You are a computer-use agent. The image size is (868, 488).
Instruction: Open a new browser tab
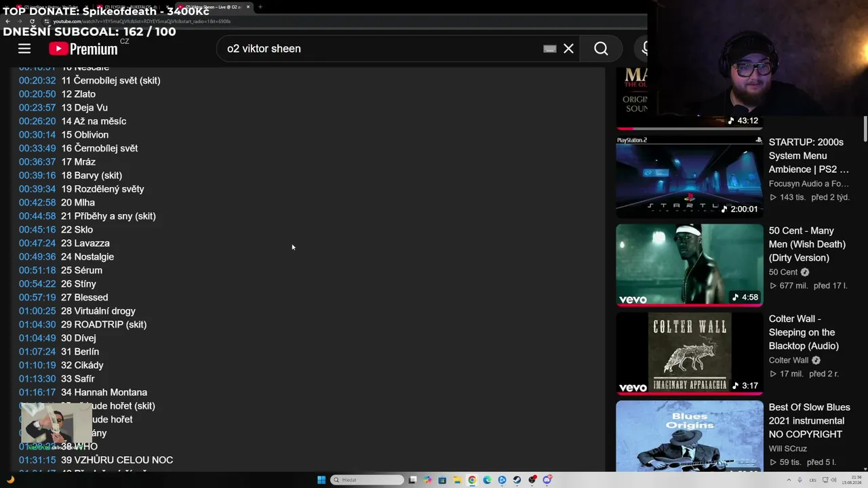(260, 7)
